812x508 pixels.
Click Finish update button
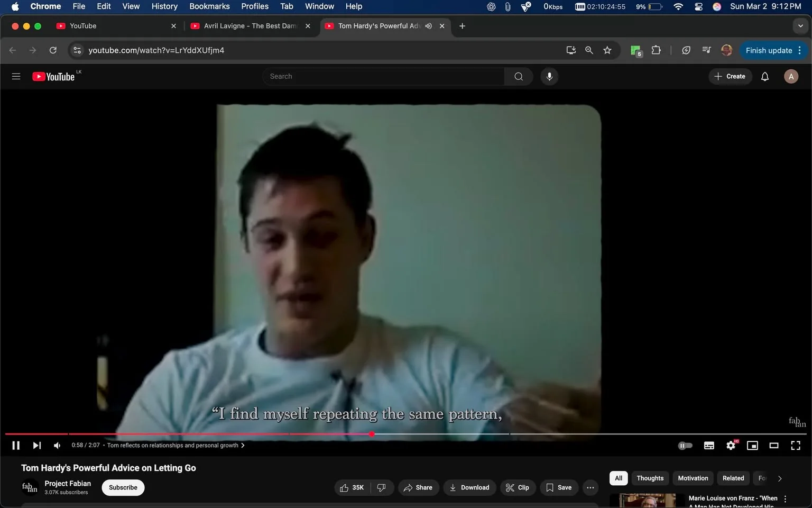coord(773,50)
